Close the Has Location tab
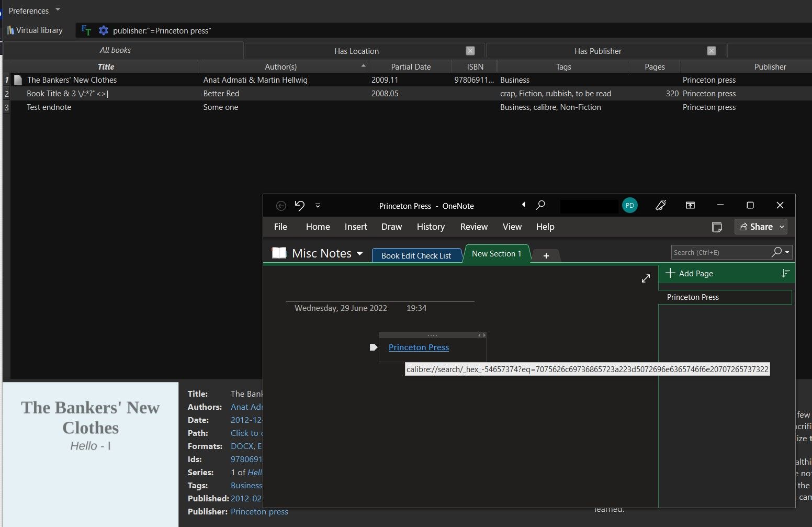 click(x=470, y=51)
